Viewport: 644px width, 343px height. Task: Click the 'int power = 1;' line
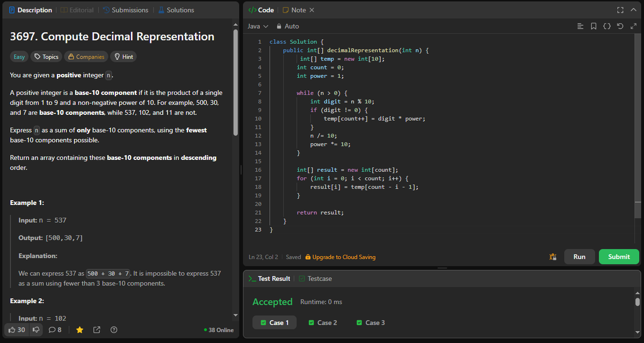click(x=320, y=76)
